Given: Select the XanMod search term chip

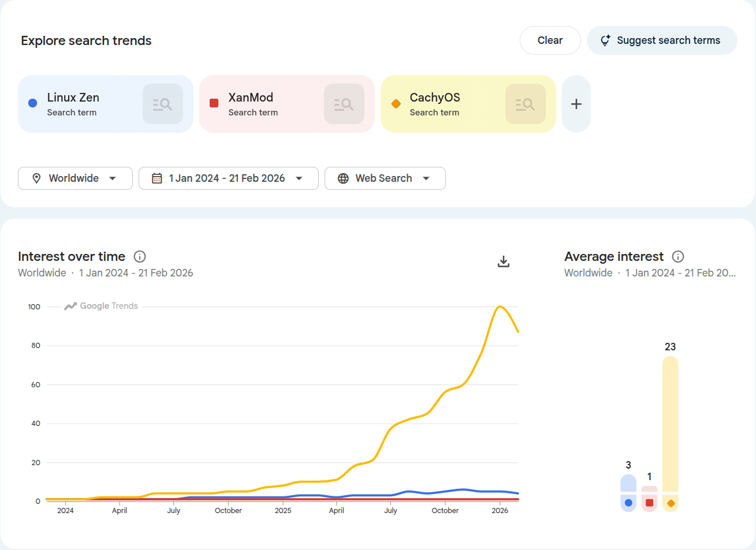Looking at the screenshot, I should (260, 104).
